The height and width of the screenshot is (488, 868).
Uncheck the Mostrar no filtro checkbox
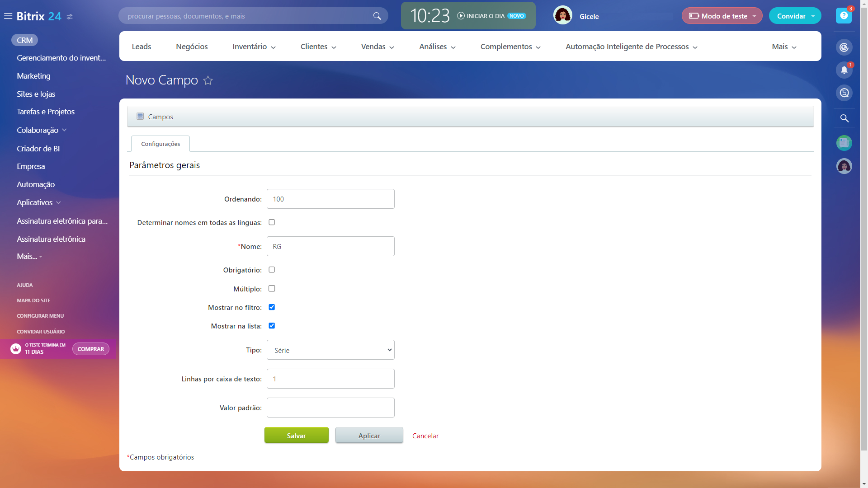tap(272, 307)
